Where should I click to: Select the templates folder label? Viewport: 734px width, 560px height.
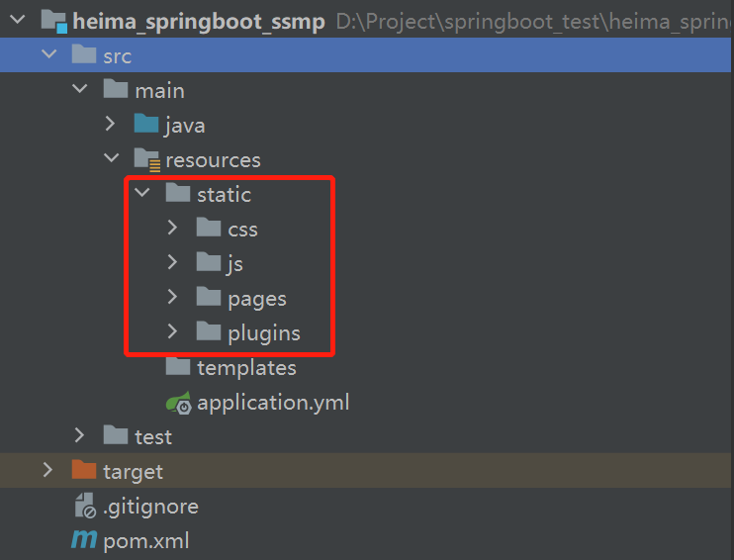246,368
